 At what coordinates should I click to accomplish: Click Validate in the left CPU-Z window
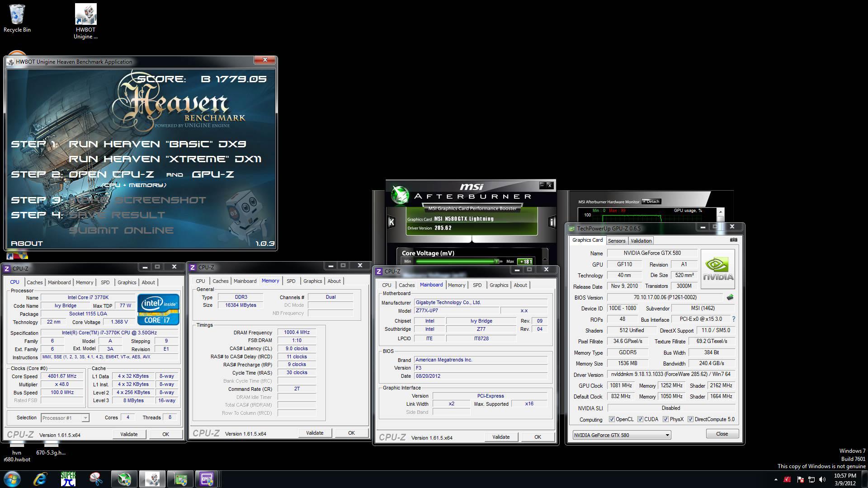pyautogui.click(x=129, y=434)
